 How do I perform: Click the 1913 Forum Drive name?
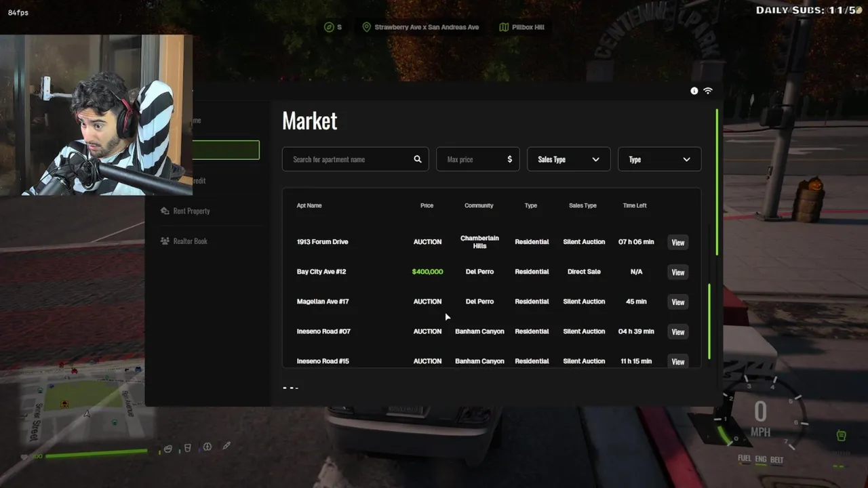click(x=322, y=242)
